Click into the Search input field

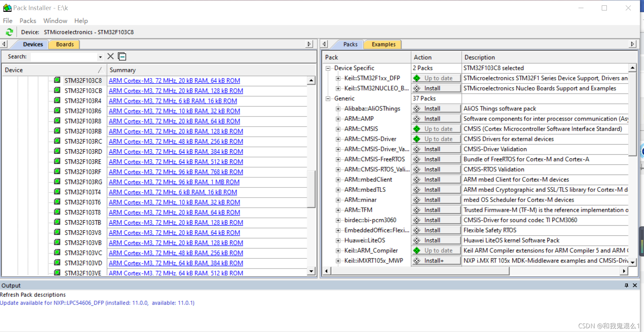pos(64,57)
